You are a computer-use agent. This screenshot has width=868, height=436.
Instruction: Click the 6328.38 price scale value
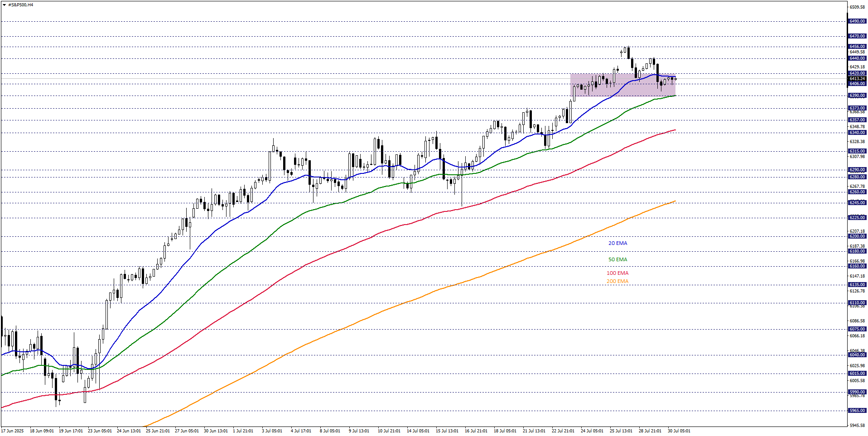857,142
